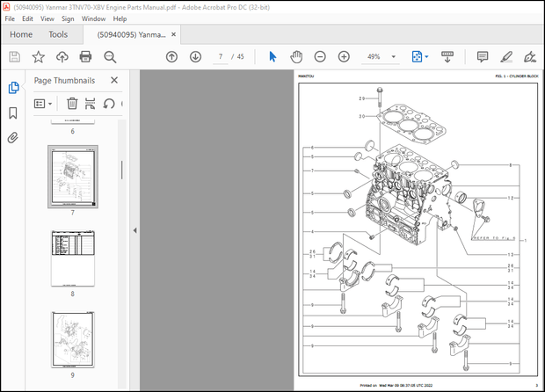Open the Attachments paperclip icon

click(13, 138)
